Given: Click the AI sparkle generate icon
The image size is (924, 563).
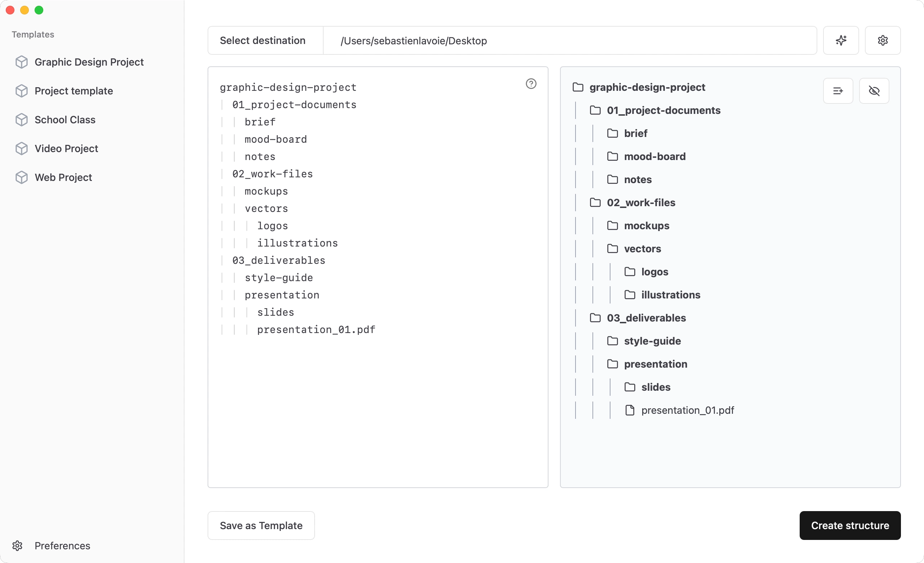Looking at the screenshot, I should (x=841, y=40).
